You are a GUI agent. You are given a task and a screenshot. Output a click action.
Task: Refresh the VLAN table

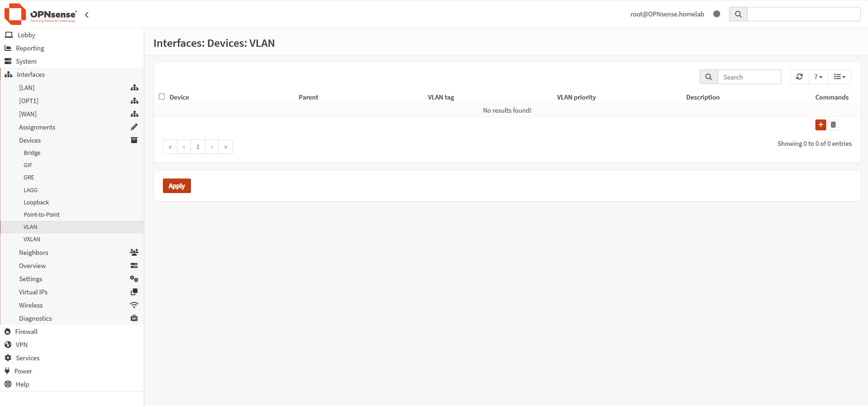[799, 77]
